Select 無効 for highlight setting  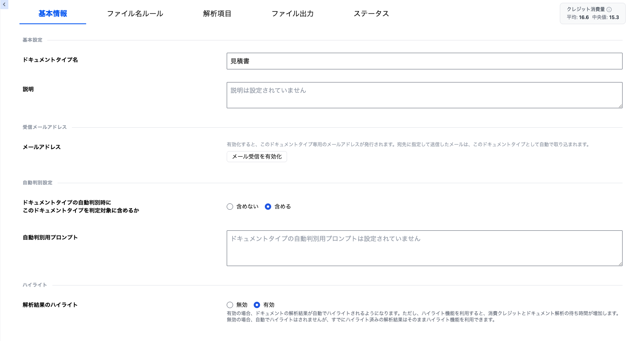(230, 305)
